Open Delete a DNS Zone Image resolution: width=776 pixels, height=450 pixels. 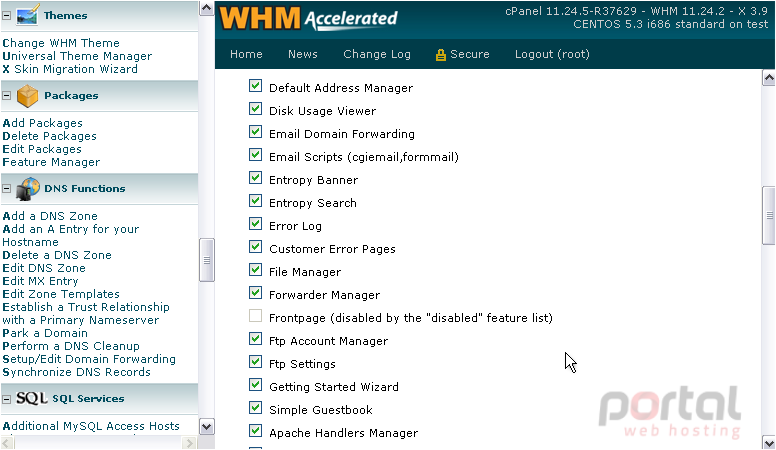(57, 255)
